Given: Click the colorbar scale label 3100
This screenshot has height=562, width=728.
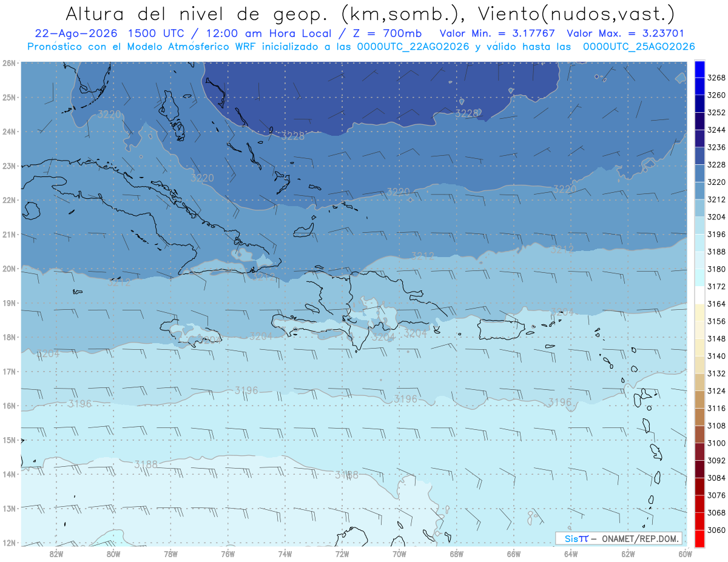Looking at the screenshot, I should pos(716,443).
